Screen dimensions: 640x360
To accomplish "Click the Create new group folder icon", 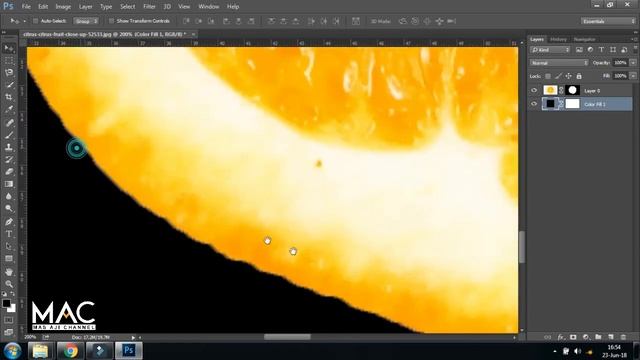I will tap(598, 337).
